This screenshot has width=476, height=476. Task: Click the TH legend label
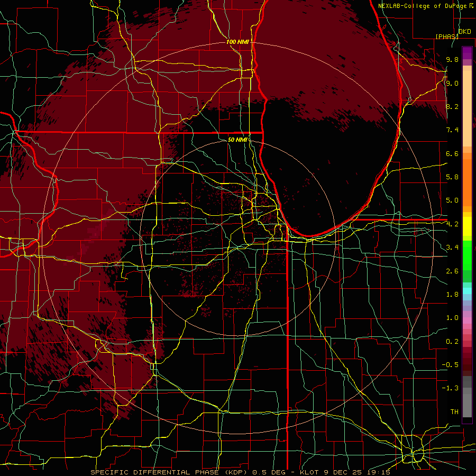click(454, 412)
